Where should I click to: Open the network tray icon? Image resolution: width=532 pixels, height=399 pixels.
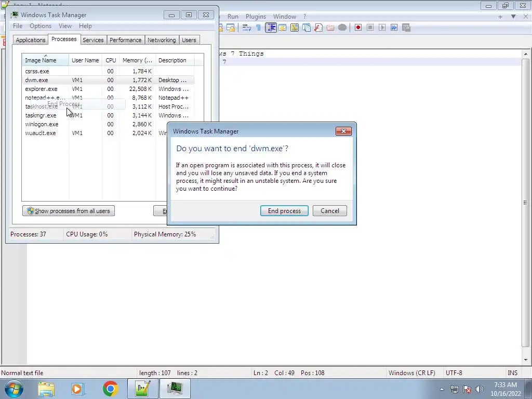454,389
